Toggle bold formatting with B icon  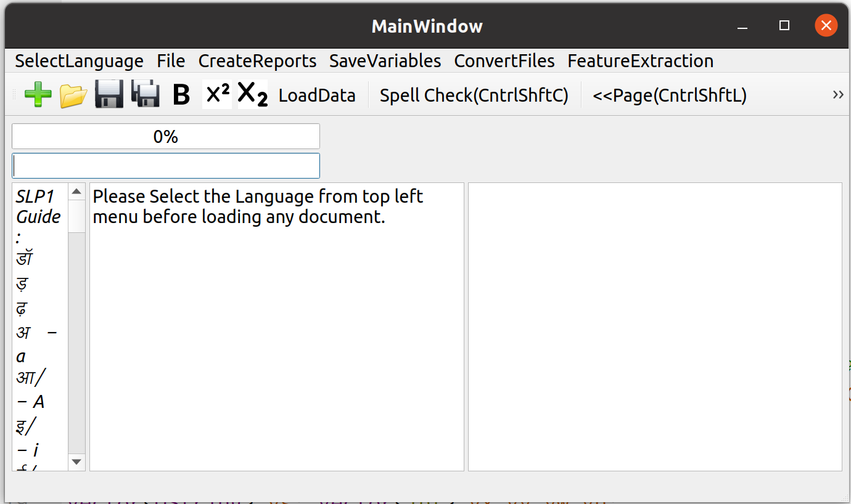[181, 95]
